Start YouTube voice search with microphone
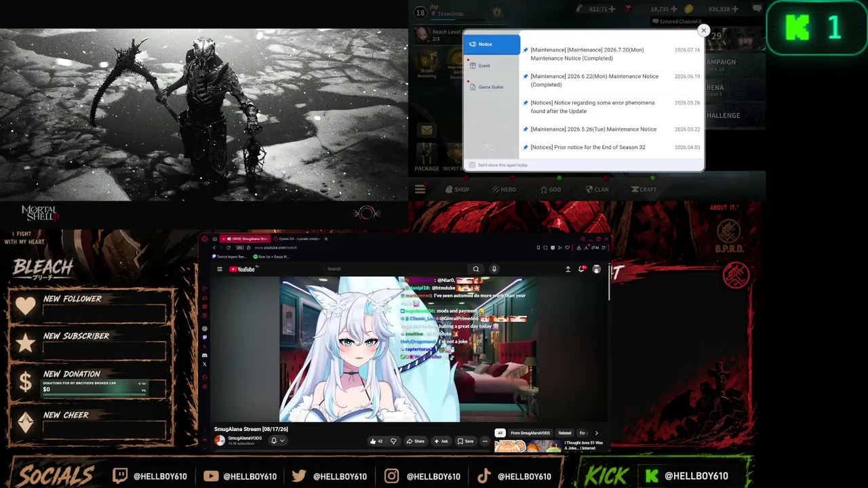This screenshot has height=488, width=868. point(494,269)
